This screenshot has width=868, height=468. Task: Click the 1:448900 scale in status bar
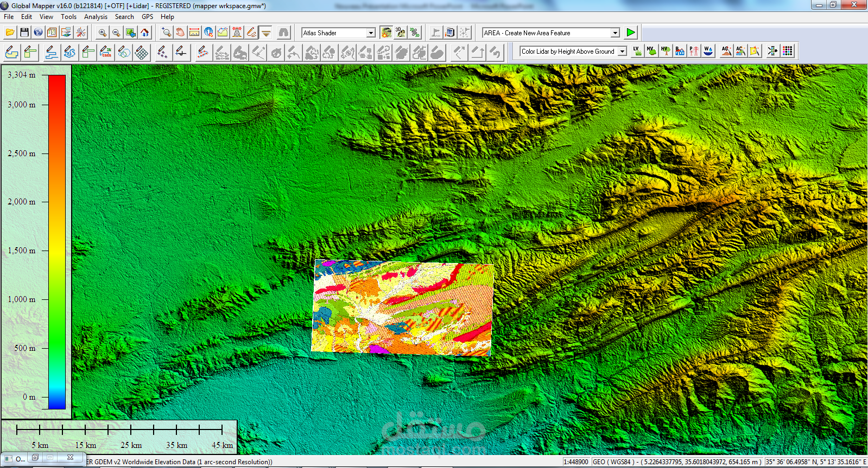pos(576,462)
